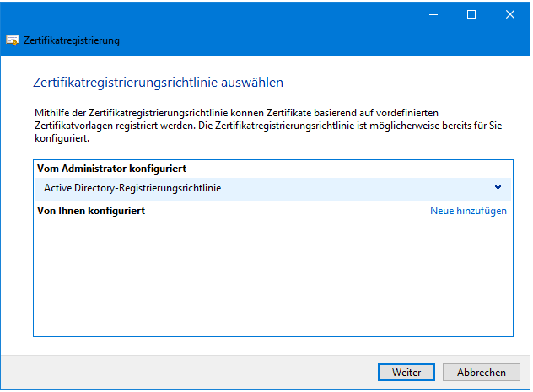Maximize the Zertifikatregistrierung window
This screenshot has width=533, height=392.
(x=471, y=13)
